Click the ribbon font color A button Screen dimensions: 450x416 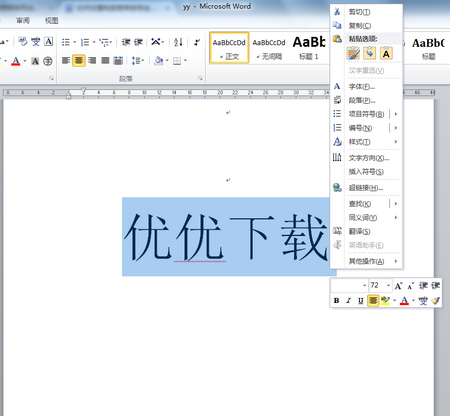[x=15, y=61]
